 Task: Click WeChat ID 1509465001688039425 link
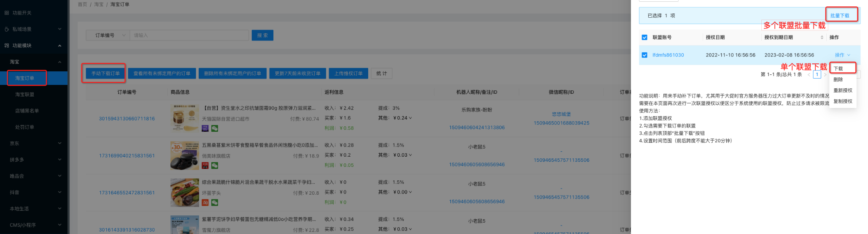pos(561,123)
